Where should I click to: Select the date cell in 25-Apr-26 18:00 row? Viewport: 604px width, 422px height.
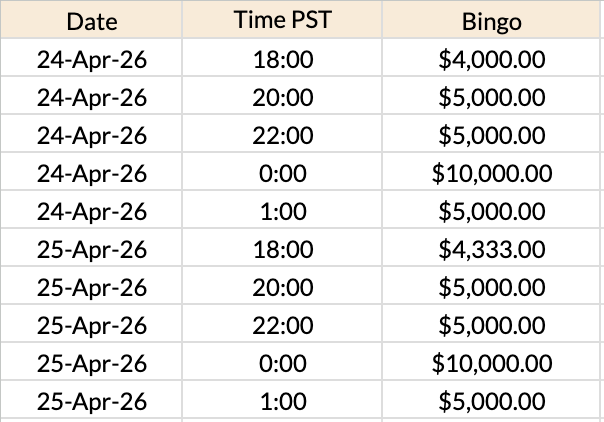click(92, 250)
